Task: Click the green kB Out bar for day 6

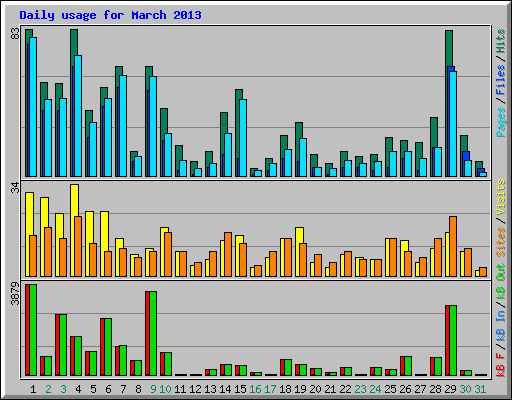Action: click(x=108, y=347)
